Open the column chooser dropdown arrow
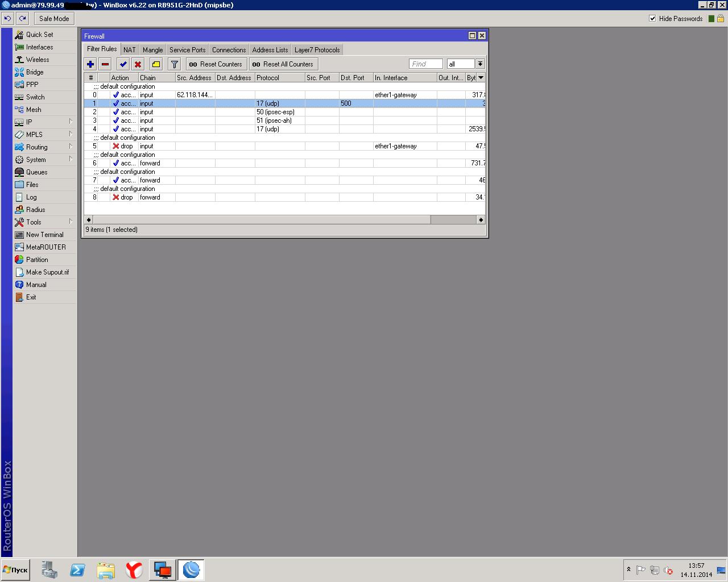728x582 pixels. point(481,78)
